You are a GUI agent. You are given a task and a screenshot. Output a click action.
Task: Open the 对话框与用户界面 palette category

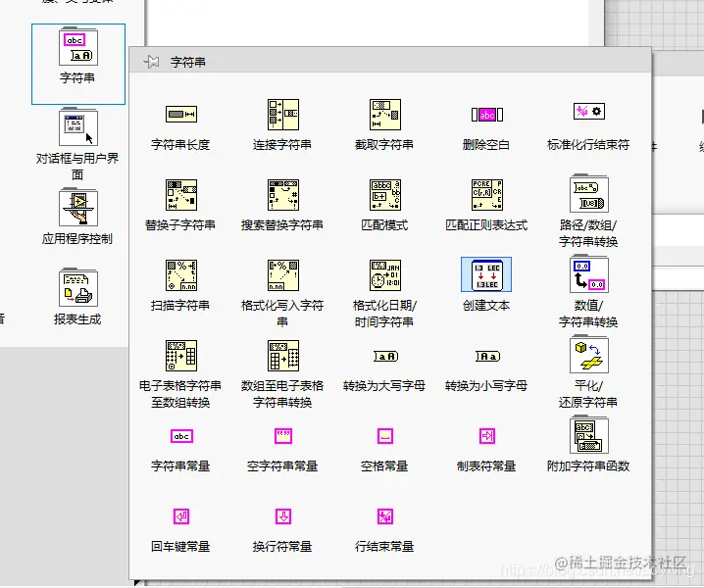77,144
